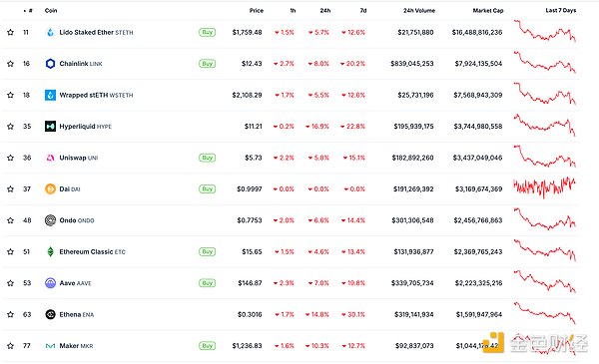
Task: Click the Uniswap unicorn logo
Action: pyautogui.click(x=50, y=158)
